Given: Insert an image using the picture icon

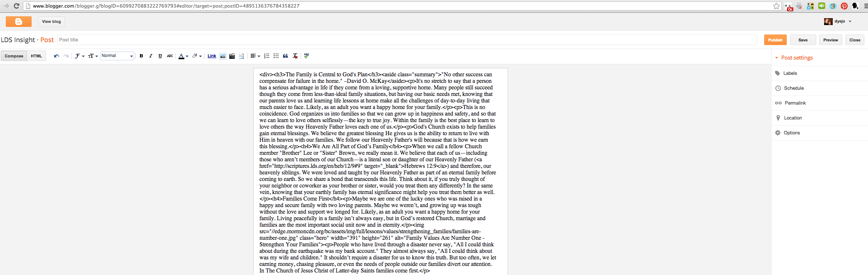Looking at the screenshot, I should click(x=223, y=56).
